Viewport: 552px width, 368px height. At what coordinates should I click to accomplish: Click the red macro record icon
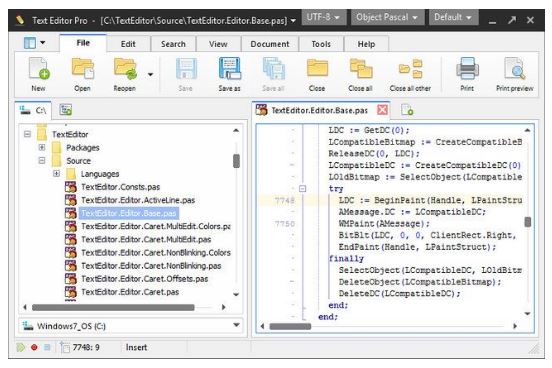pyautogui.click(x=34, y=348)
